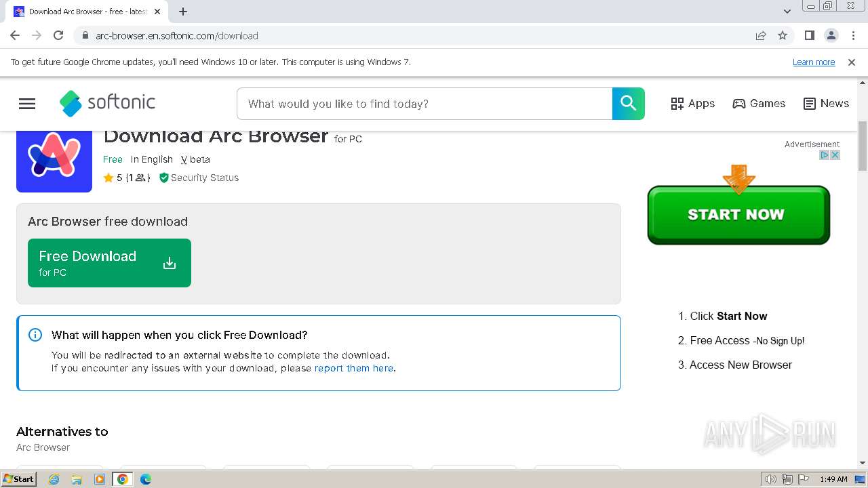This screenshot has width=868, height=488.
Task: Close the advertisement with the X icon
Action: (x=835, y=155)
